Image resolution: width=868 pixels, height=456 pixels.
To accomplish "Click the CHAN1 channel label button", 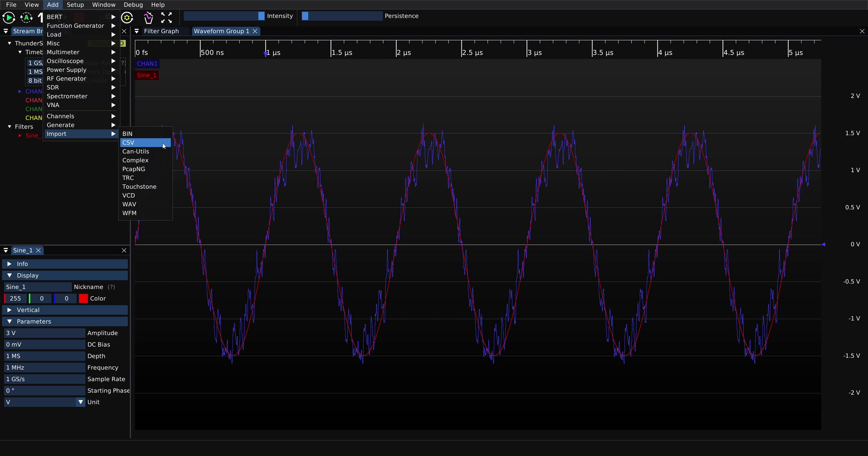I will coord(147,64).
